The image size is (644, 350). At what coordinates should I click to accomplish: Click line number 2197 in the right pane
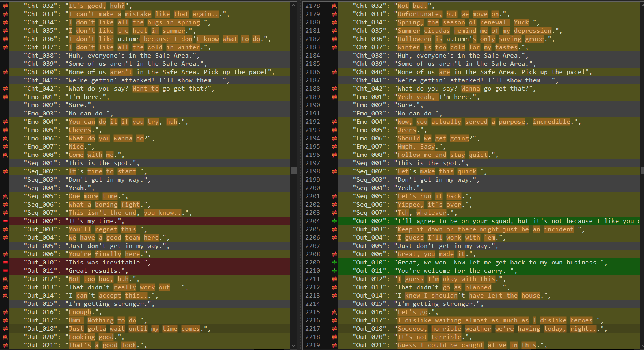click(313, 163)
